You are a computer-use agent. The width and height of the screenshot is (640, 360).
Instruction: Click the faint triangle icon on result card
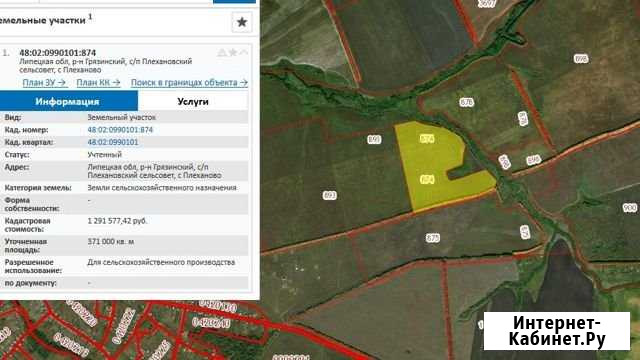click(x=222, y=52)
